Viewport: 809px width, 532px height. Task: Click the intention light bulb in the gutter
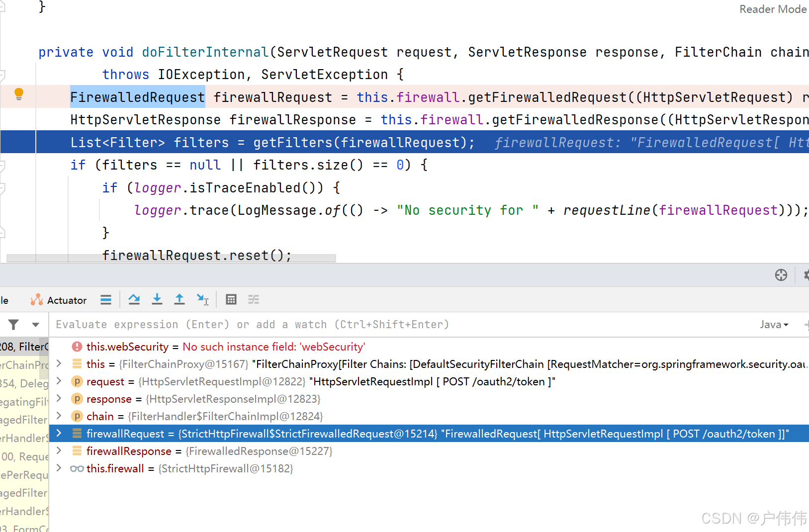coord(18,94)
